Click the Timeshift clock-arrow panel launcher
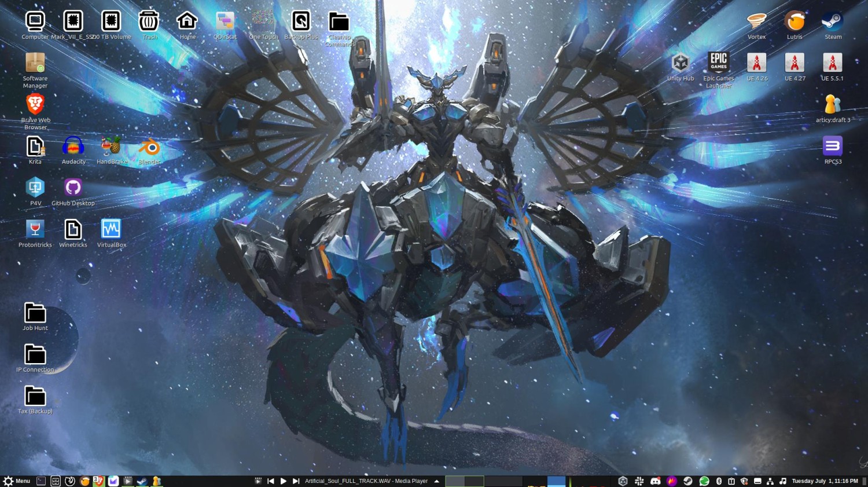This screenshot has width=868, height=487. 70,481
